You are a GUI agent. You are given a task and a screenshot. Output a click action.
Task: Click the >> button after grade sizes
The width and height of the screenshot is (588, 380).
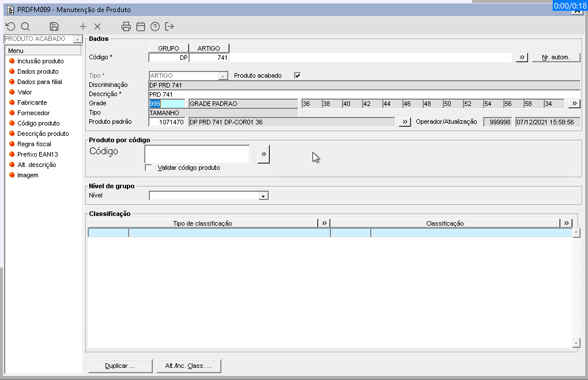[574, 103]
